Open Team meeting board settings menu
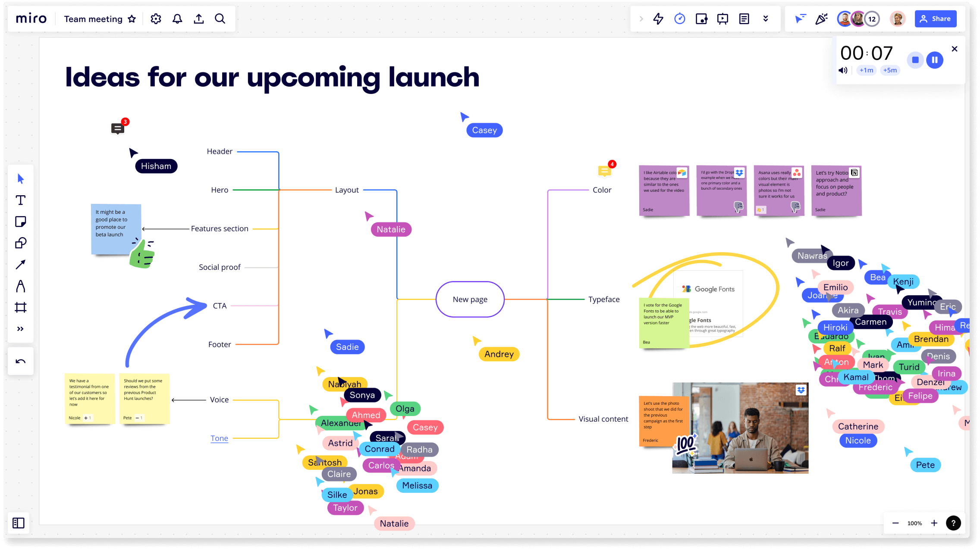 click(155, 18)
